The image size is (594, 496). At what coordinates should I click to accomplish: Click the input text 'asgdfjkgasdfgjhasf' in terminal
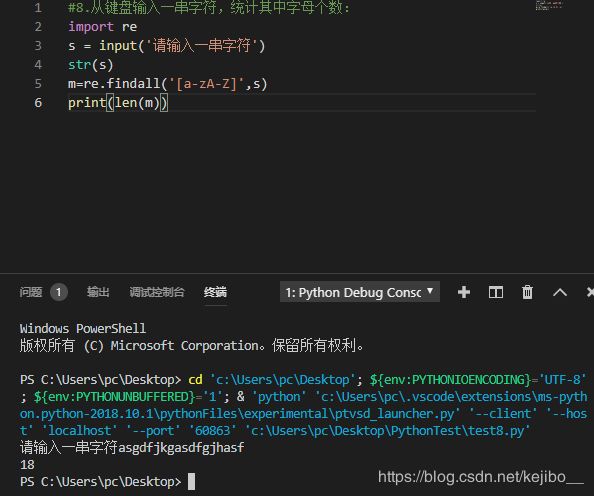point(181,448)
